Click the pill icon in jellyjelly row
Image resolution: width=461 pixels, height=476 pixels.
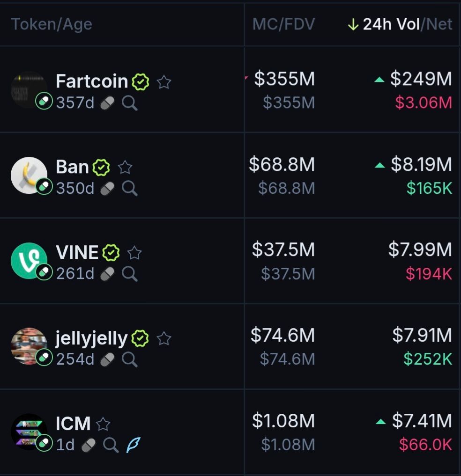click(107, 359)
